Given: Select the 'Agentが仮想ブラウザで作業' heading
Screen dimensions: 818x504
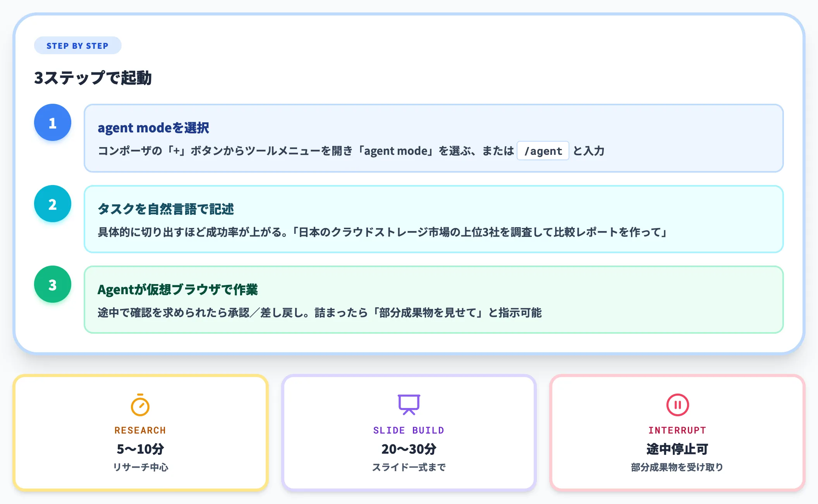Looking at the screenshot, I should click(x=178, y=290).
